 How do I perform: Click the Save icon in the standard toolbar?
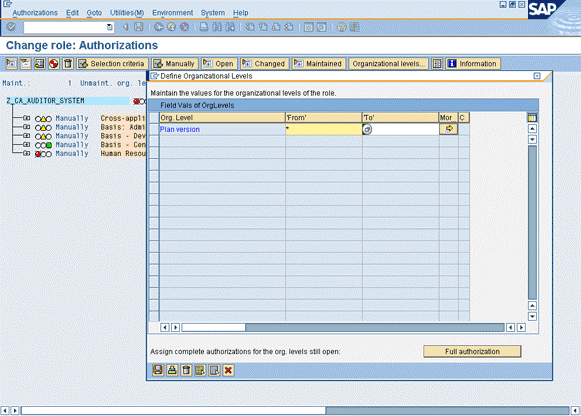[x=139, y=27]
